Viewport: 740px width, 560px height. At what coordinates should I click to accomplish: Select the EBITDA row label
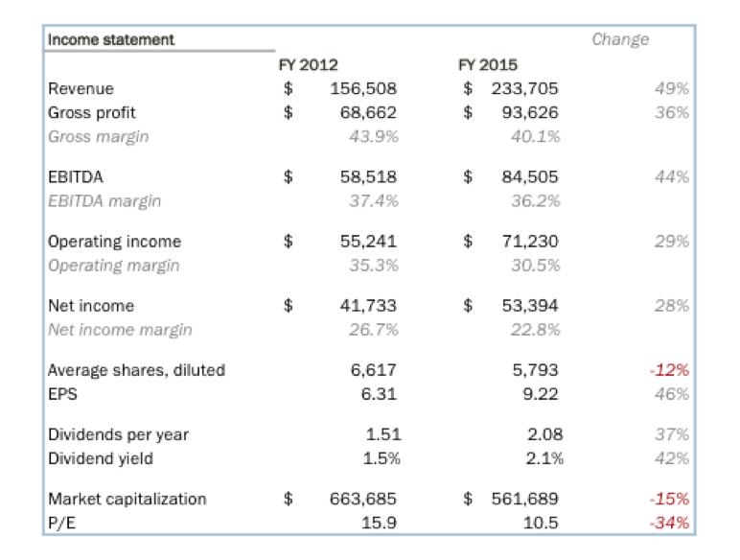tap(76, 177)
